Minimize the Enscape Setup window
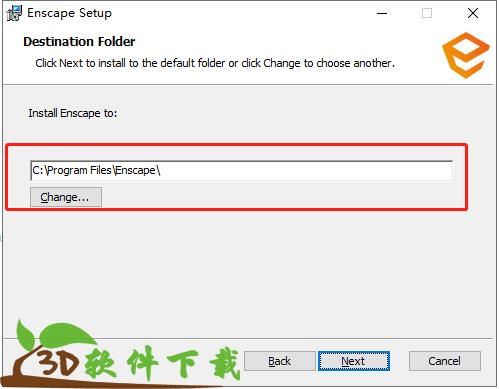The image size is (499, 389). tap(382, 13)
